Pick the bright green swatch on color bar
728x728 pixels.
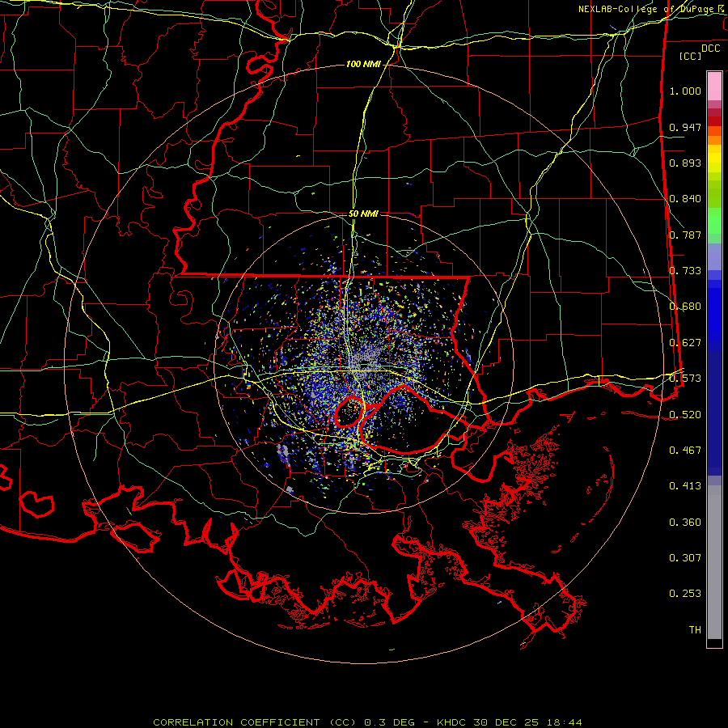pyautogui.click(x=714, y=221)
